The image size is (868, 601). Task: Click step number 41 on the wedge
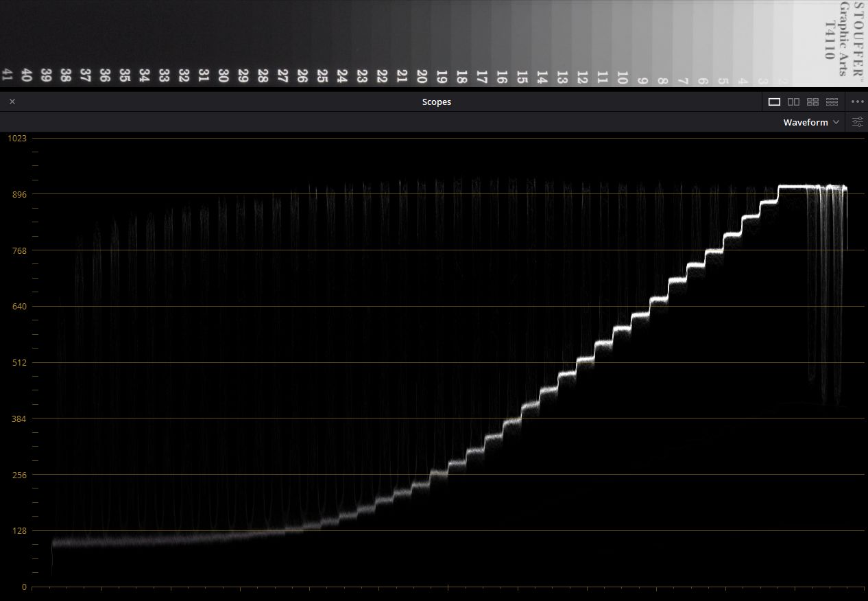coord(8,75)
